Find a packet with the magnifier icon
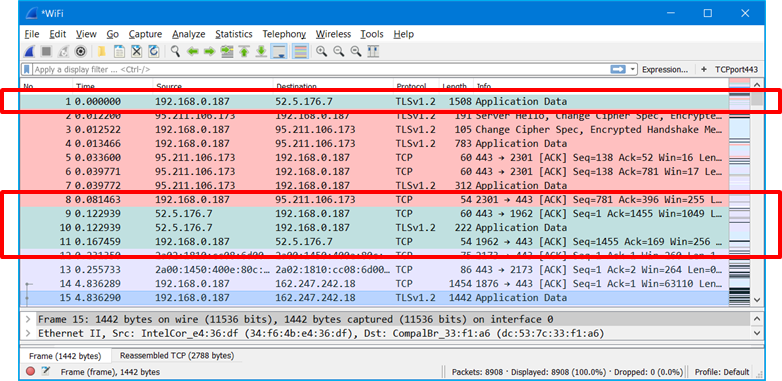 175,51
